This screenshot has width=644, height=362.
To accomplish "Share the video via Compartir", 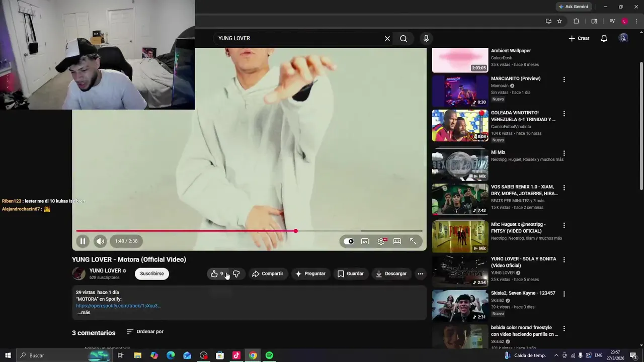I will coord(268,274).
